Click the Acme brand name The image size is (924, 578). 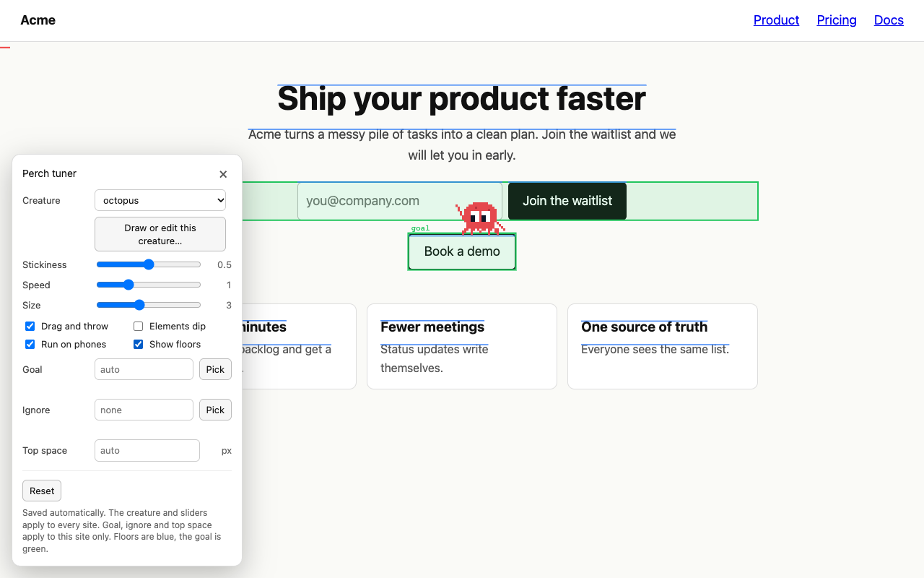(x=38, y=20)
